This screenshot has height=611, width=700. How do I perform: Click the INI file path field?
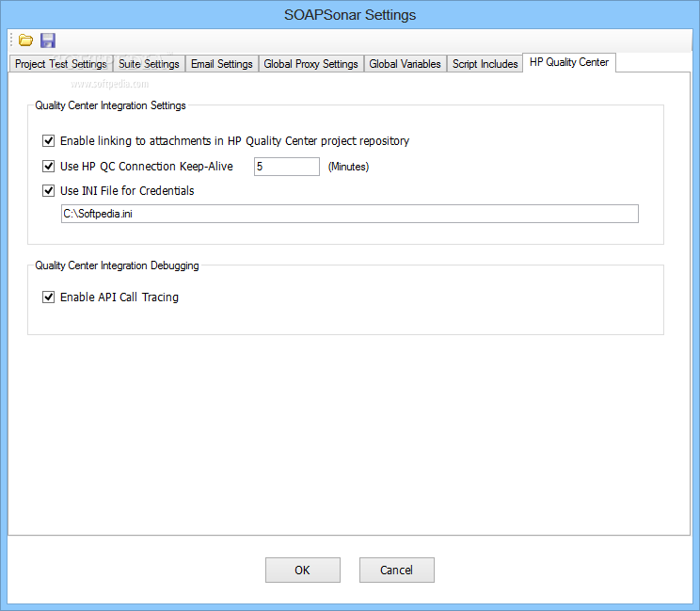(x=350, y=214)
